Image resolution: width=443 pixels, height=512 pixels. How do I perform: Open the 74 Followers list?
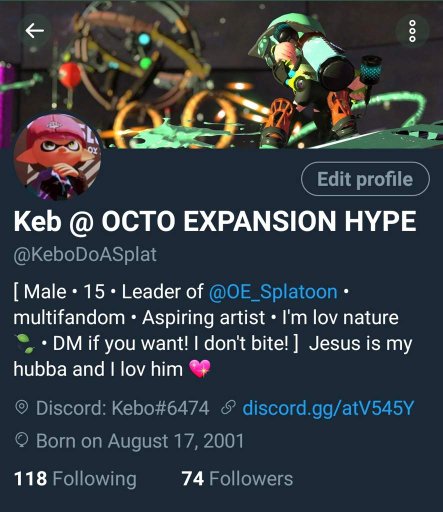pos(237,479)
